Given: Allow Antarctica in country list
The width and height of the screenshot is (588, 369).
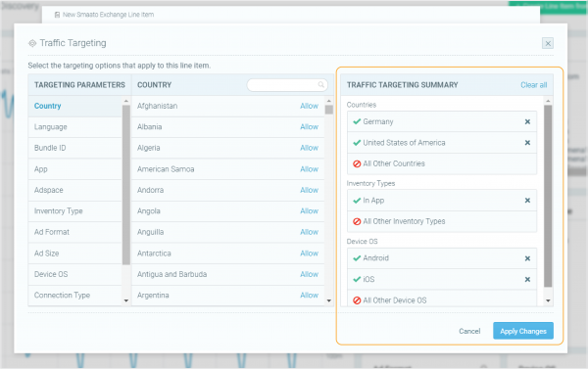Looking at the screenshot, I should pyautogui.click(x=309, y=254).
